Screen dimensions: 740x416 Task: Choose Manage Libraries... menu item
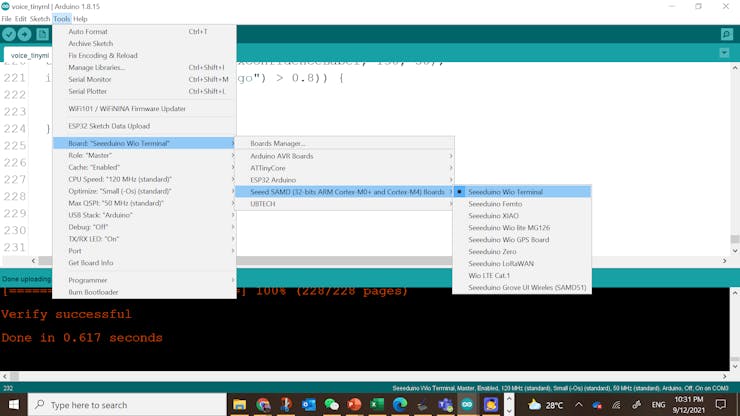coord(144,68)
